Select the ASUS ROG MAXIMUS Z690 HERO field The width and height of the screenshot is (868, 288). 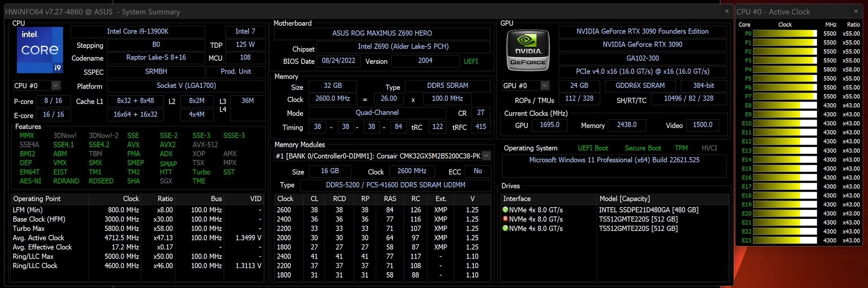coord(382,34)
